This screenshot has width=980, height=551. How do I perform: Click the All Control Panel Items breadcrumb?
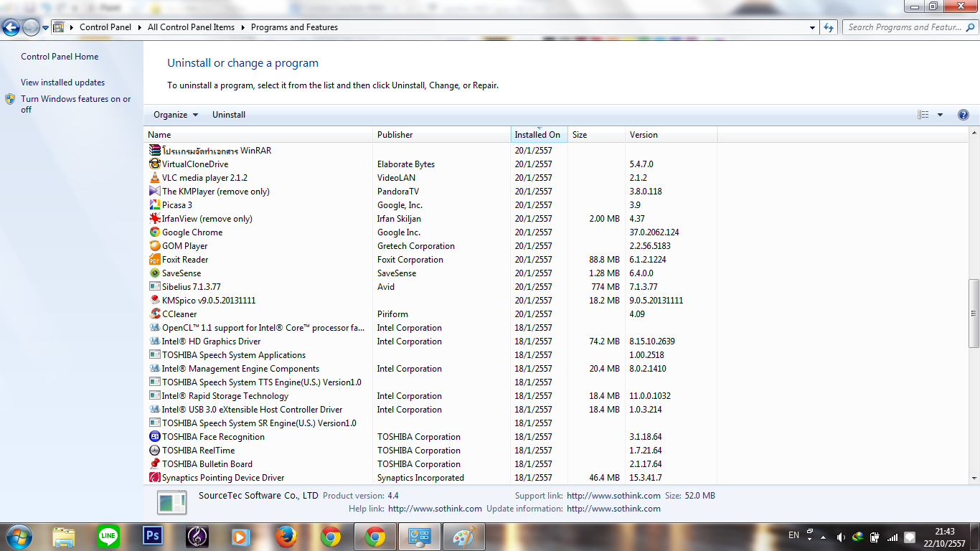click(x=191, y=27)
